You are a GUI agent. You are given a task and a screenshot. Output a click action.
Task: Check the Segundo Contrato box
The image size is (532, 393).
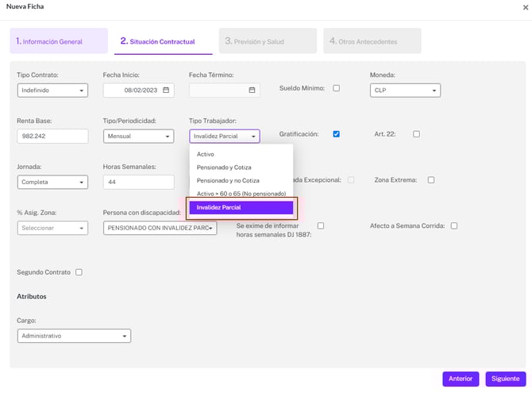click(79, 272)
